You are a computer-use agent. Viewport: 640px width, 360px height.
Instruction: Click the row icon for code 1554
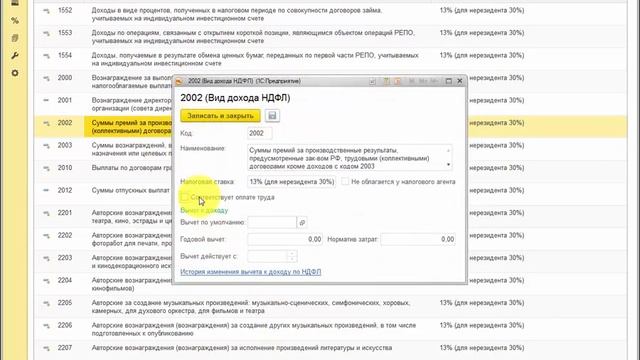(47, 56)
